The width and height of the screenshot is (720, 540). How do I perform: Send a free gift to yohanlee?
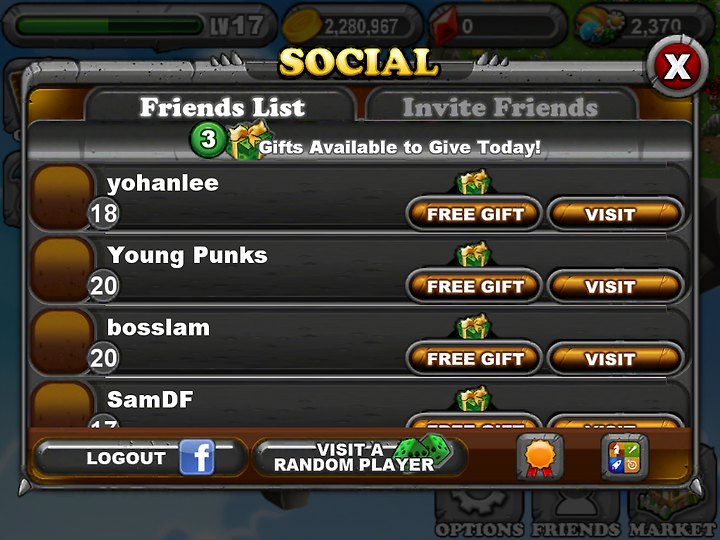474,214
